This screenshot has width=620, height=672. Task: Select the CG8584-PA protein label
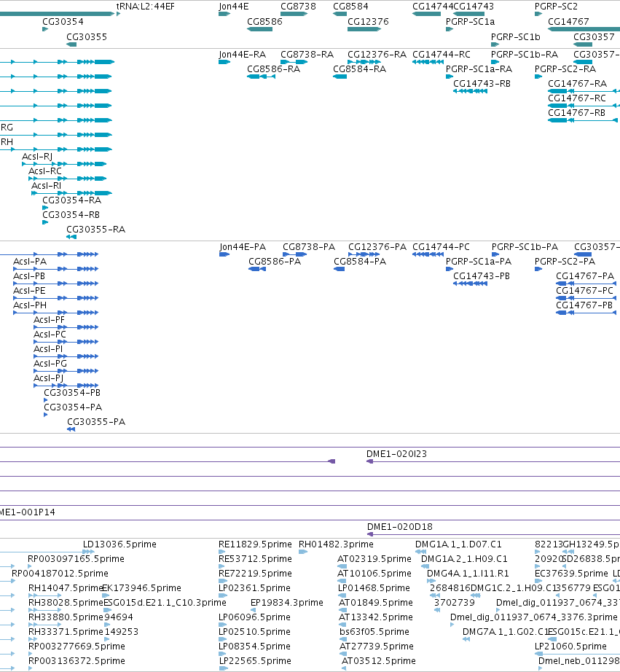point(360,262)
